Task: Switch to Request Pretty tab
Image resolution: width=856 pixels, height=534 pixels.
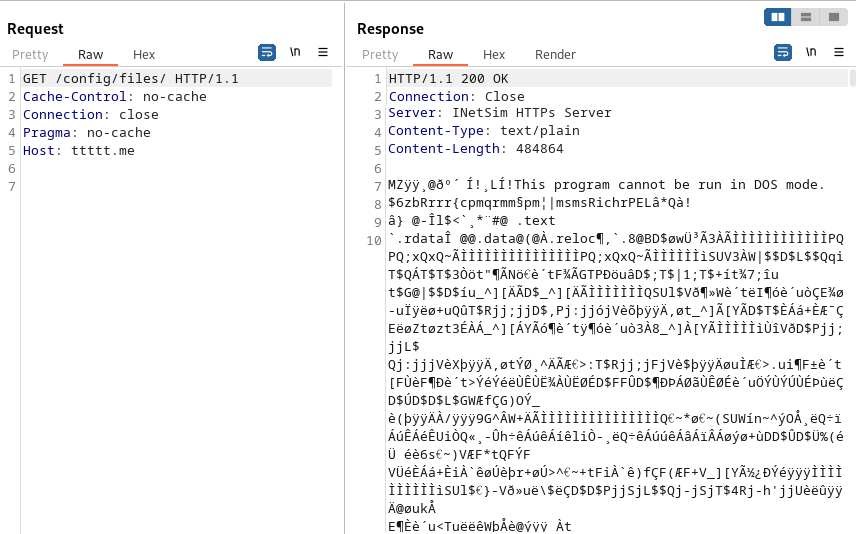Action: 30,55
